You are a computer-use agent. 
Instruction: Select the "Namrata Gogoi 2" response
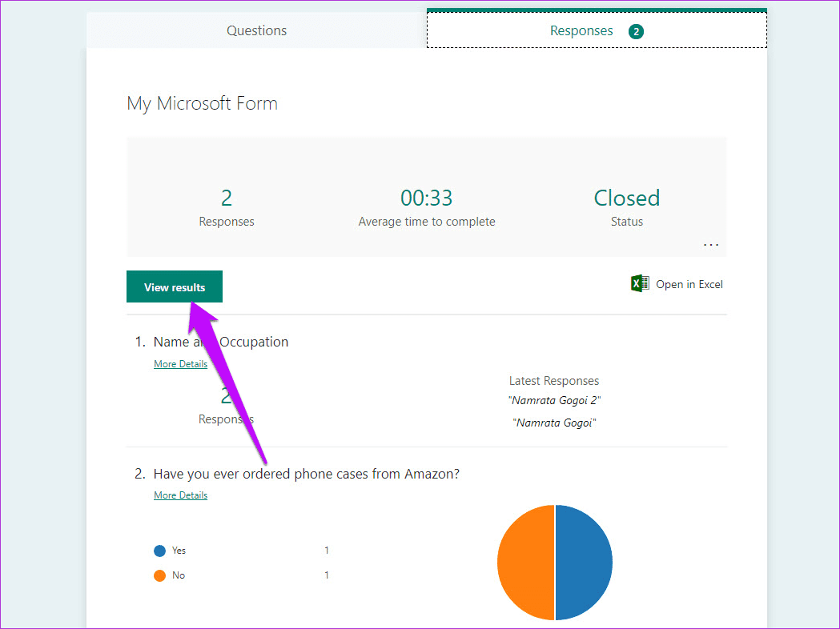point(554,400)
